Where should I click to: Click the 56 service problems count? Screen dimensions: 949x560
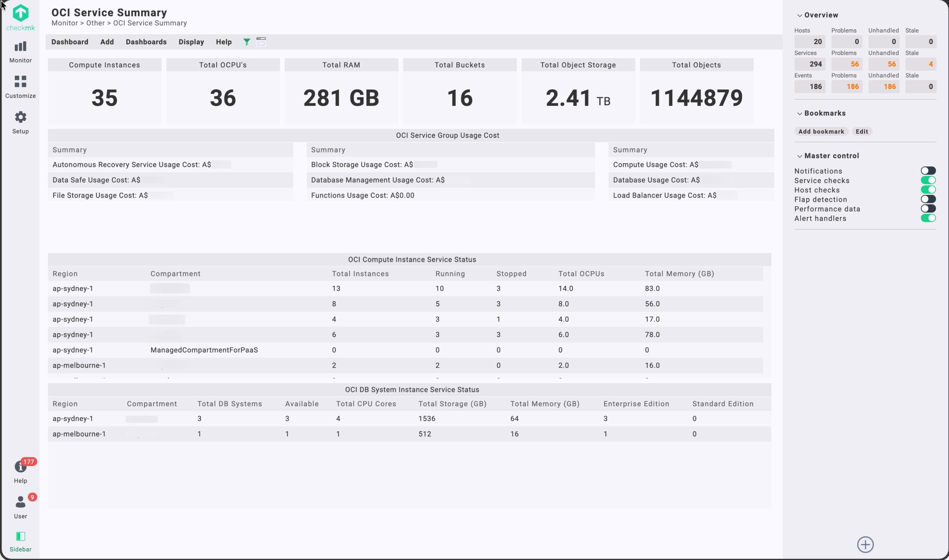pyautogui.click(x=854, y=64)
